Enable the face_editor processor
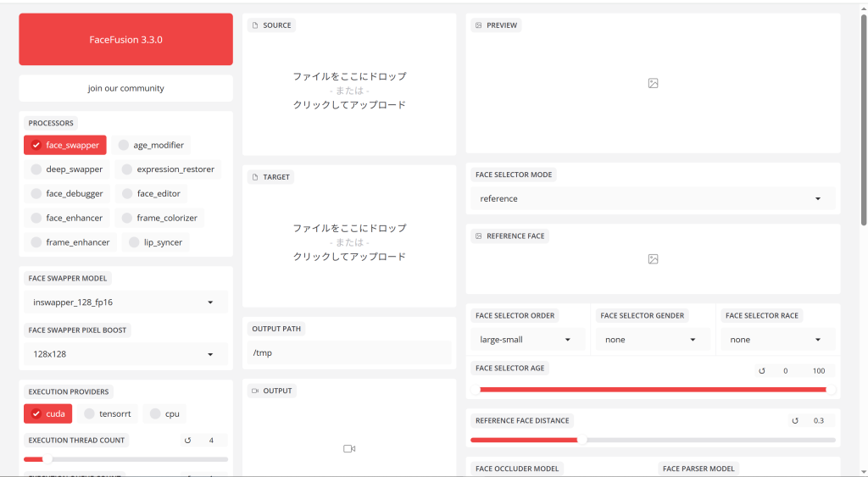 tap(151, 194)
